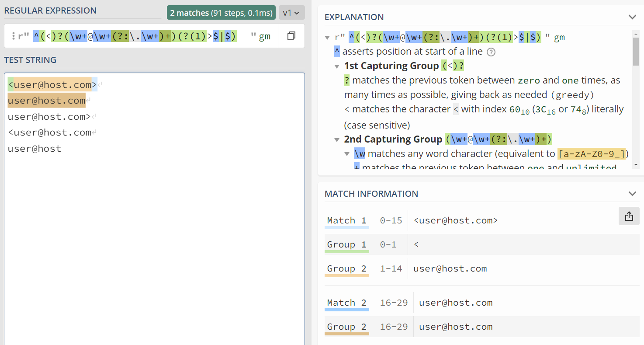Click the delimiter selector dots before r"
644x345 pixels.
click(x=13, y=36)
